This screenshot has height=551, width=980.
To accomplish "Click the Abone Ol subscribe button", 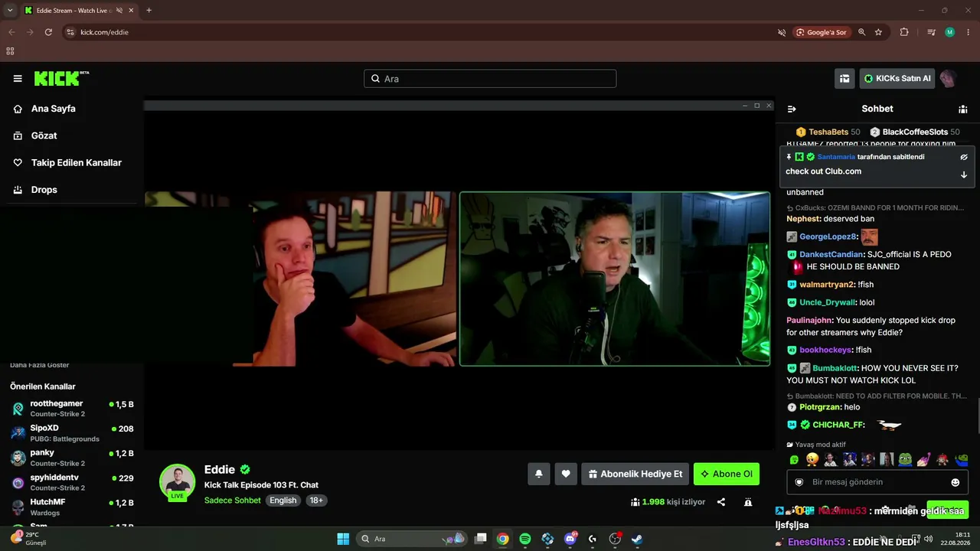I will tap(727, 474).
